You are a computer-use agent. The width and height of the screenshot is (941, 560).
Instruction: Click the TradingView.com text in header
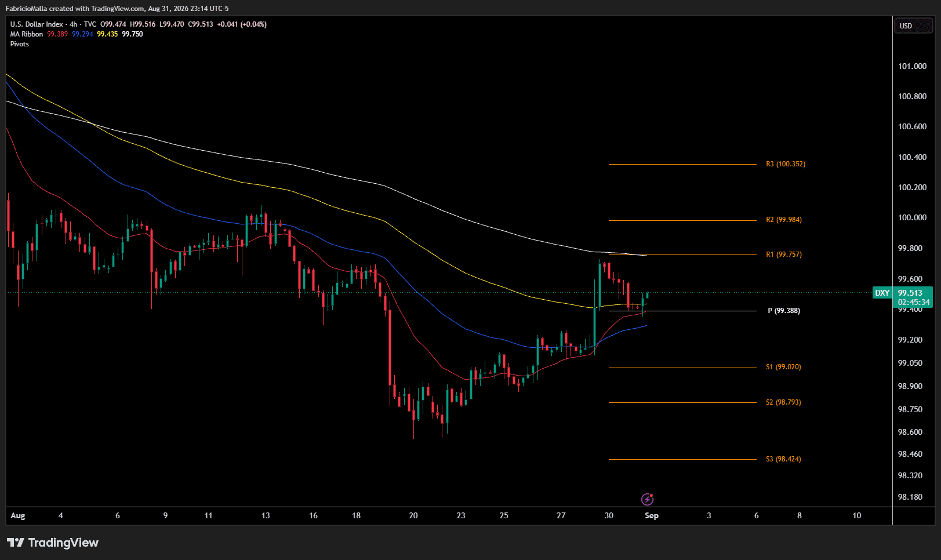[x=118, y=9]
